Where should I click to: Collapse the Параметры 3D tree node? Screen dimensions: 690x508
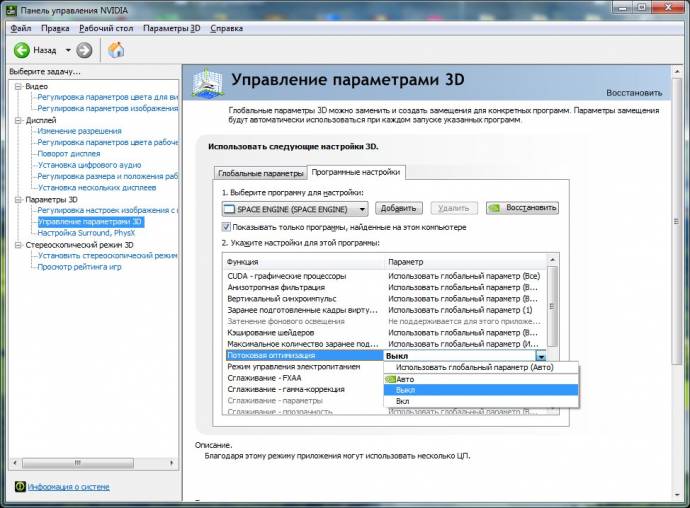pyautogui.click(x=18, y=199)
